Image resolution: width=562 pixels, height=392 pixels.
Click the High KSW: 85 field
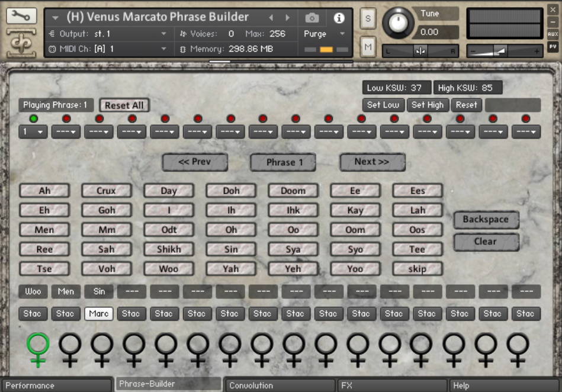(467, 88)
